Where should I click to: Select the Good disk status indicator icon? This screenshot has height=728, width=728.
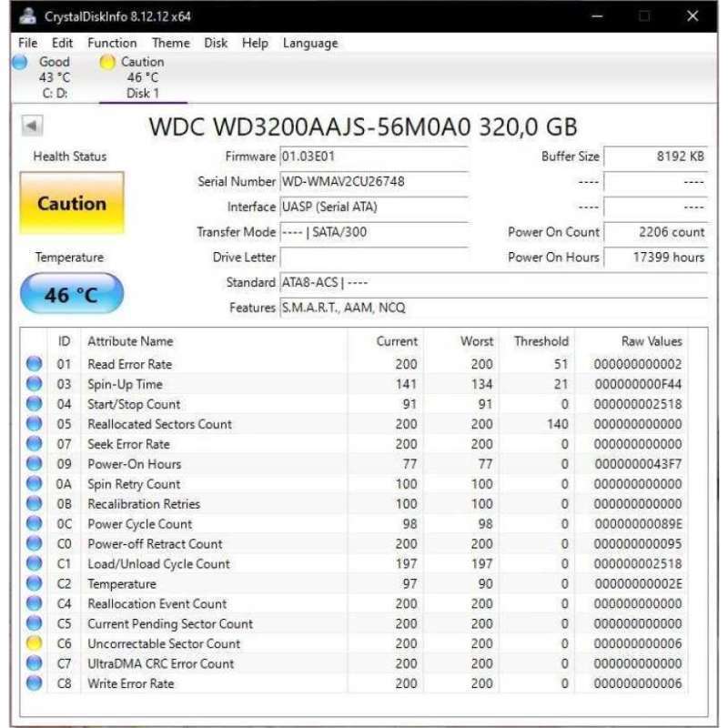20,62
